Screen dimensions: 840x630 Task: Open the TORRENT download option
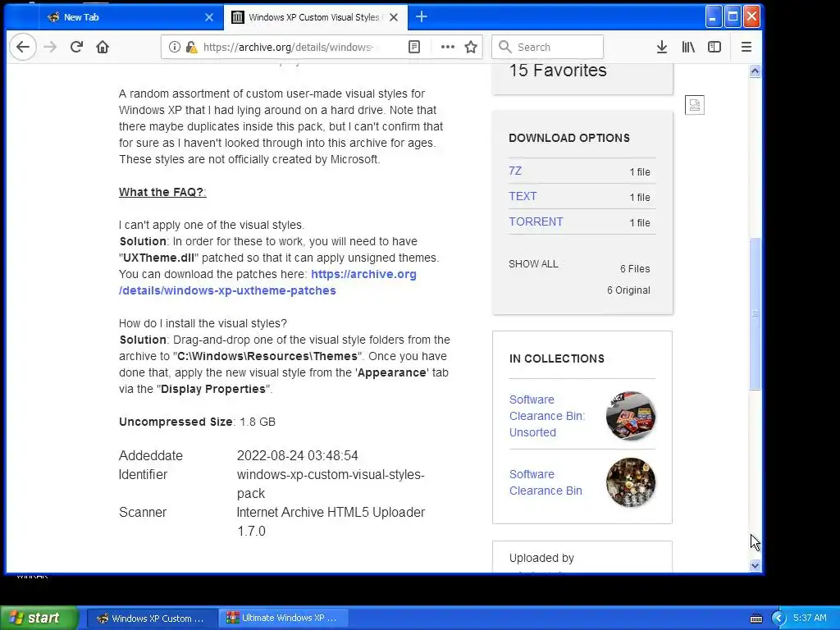[x=536, y=221]
